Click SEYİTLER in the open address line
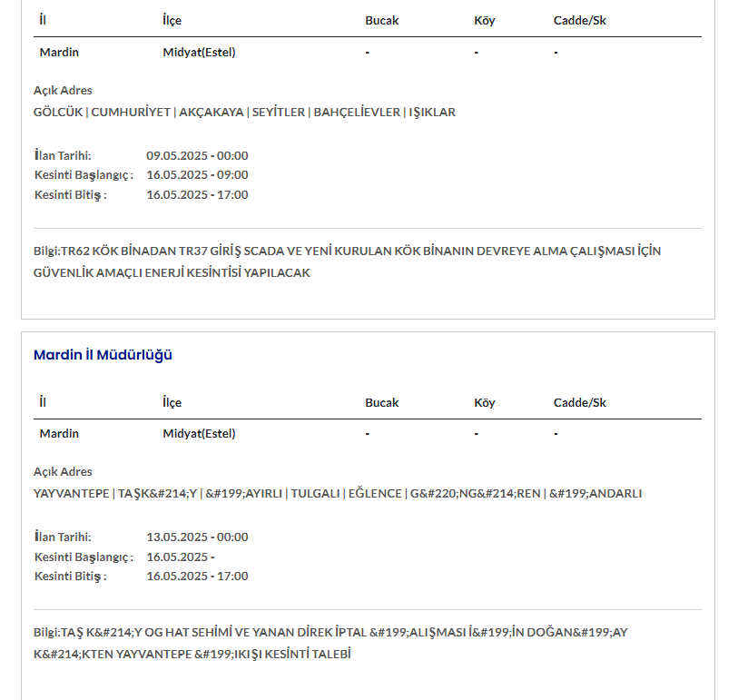The image size is (738, 700). click(x=279, y=113)
